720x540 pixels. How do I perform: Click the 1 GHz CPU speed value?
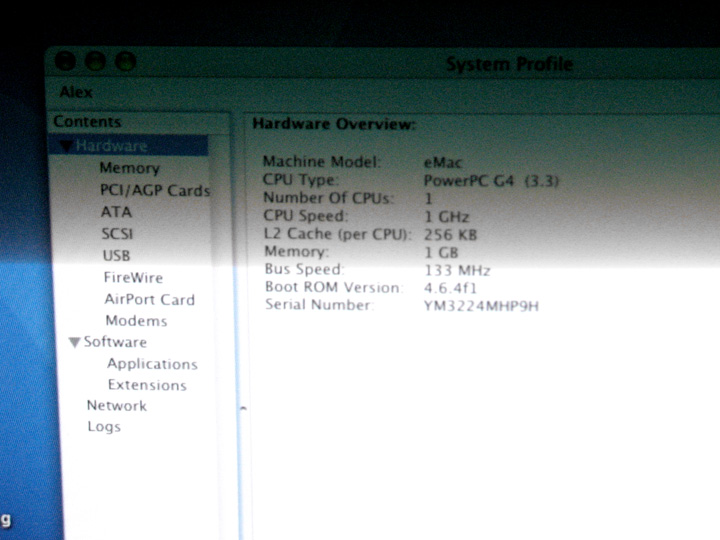click(447, 217)
